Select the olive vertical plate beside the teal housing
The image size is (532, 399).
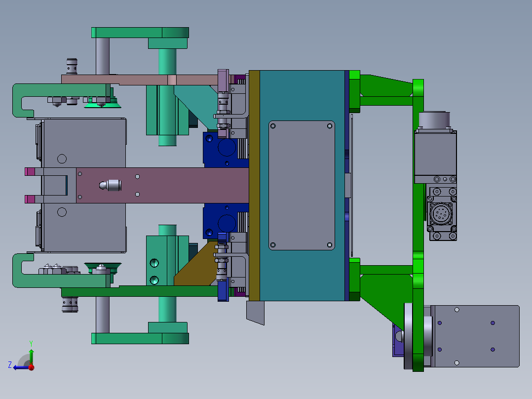coord(254,185)
